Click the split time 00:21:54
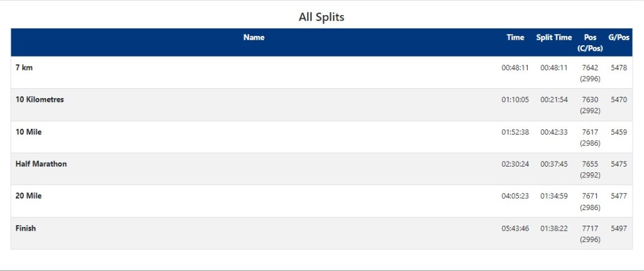Screen dimensions: 644x271 tap(553, 100)
